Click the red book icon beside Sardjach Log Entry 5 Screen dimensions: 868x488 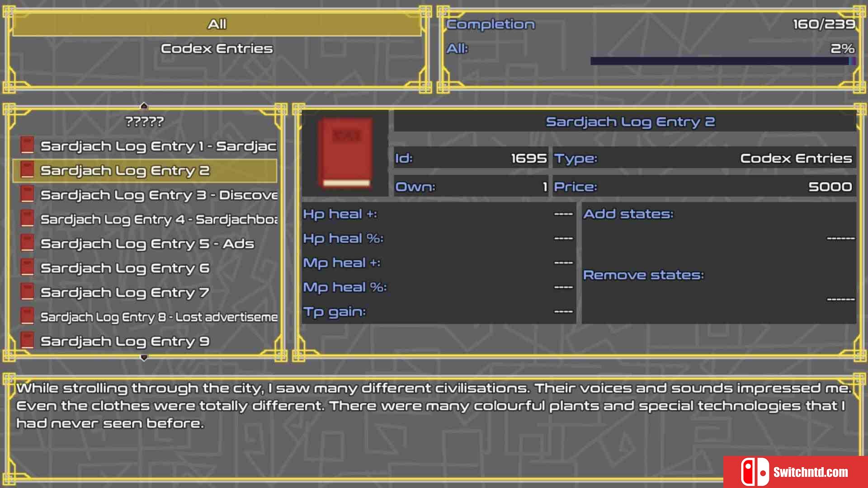(28, 243)
